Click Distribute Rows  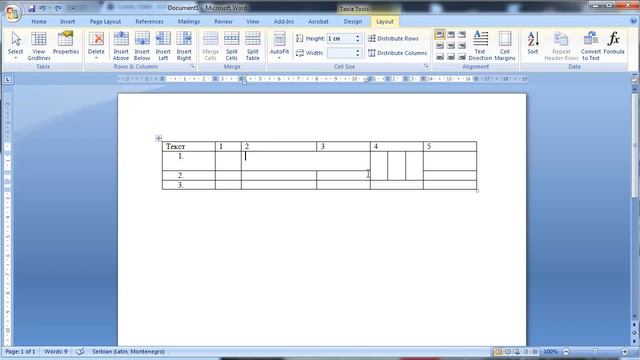393,38
